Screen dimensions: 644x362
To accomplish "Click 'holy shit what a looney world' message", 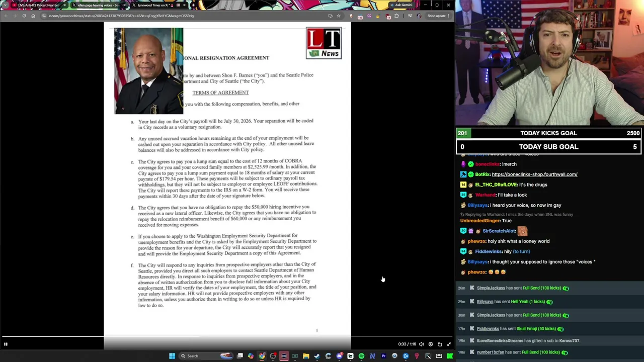I will pos(519,241).
